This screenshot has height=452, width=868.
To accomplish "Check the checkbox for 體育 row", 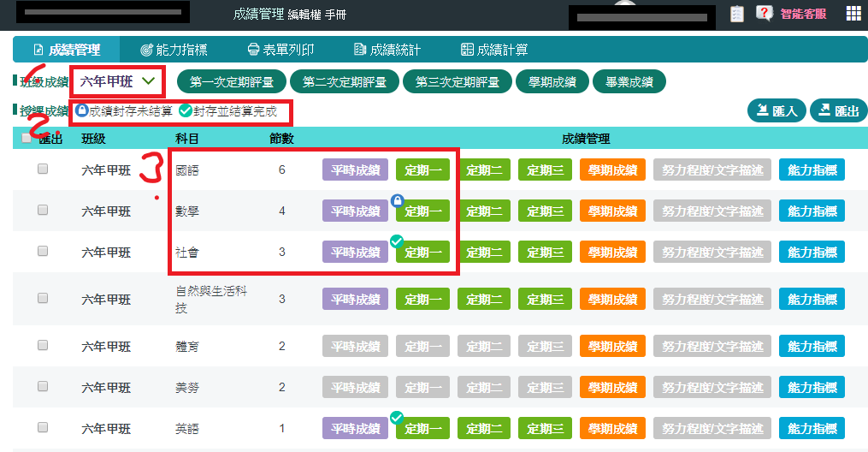I will tap(43, 345).
